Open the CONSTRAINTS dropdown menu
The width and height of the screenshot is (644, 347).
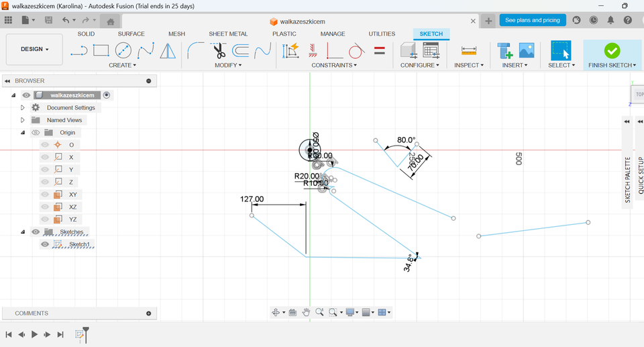click(x=334, y=65)
